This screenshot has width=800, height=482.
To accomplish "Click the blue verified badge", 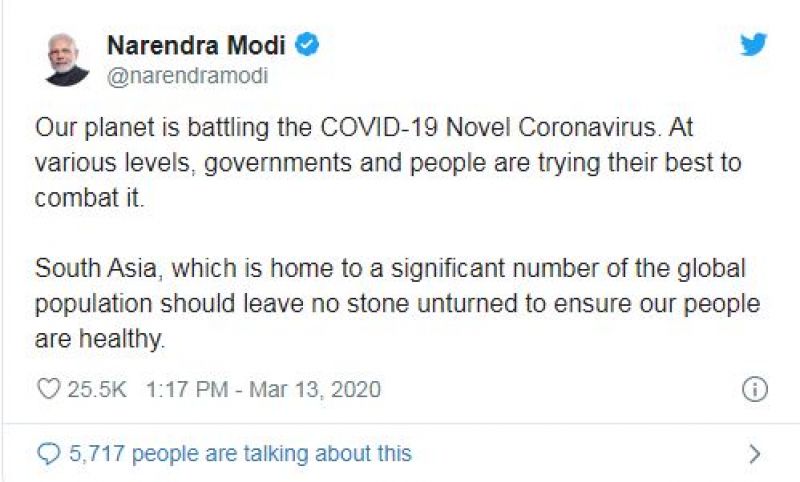I will pyautogui.click(x=309, y=45).
